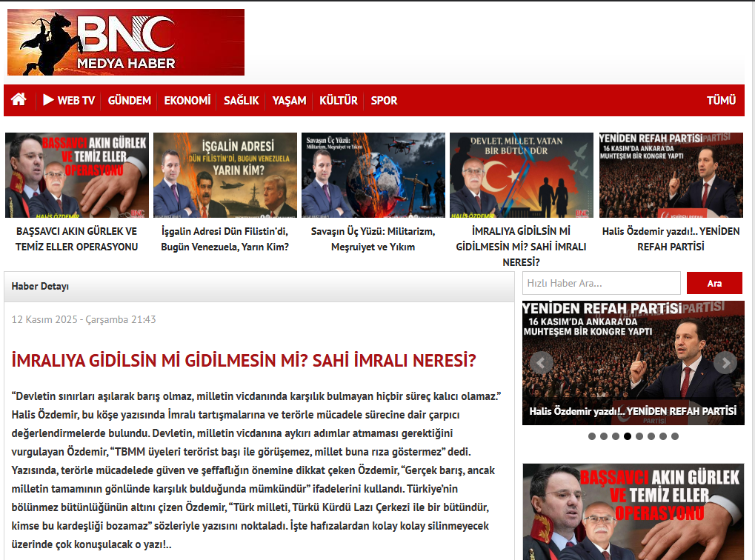Select the last slider dot
Screen dimensions: 755x560
tap(674, 436)
